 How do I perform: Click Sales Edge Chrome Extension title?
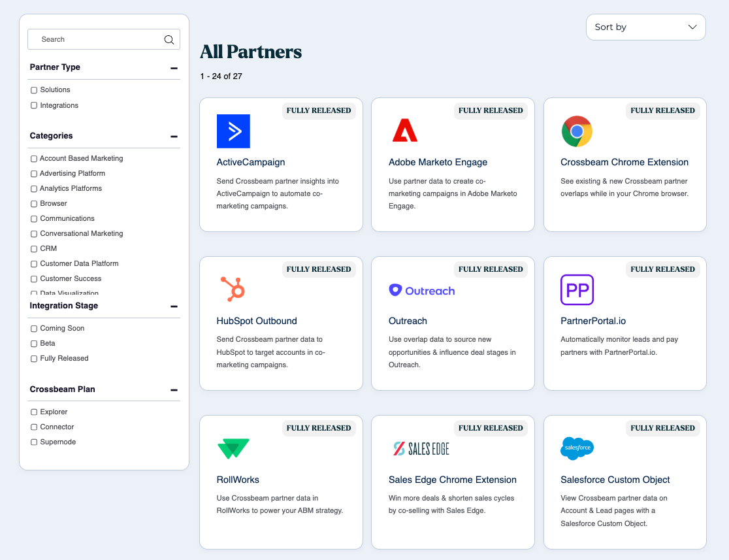(453, 480)
